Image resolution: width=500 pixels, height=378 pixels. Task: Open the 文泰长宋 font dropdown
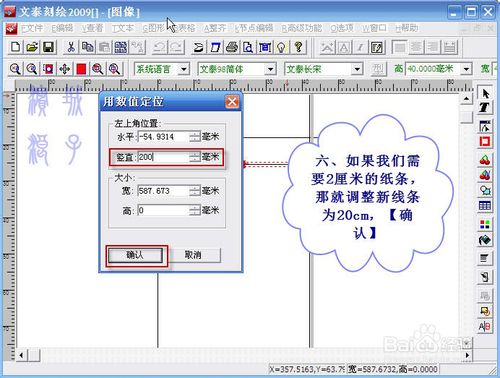[x=357, y=69]
